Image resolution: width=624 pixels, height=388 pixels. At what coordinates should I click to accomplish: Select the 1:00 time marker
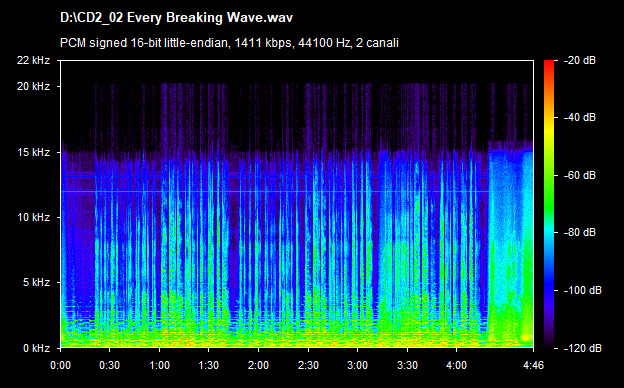(x=160, y=365)
